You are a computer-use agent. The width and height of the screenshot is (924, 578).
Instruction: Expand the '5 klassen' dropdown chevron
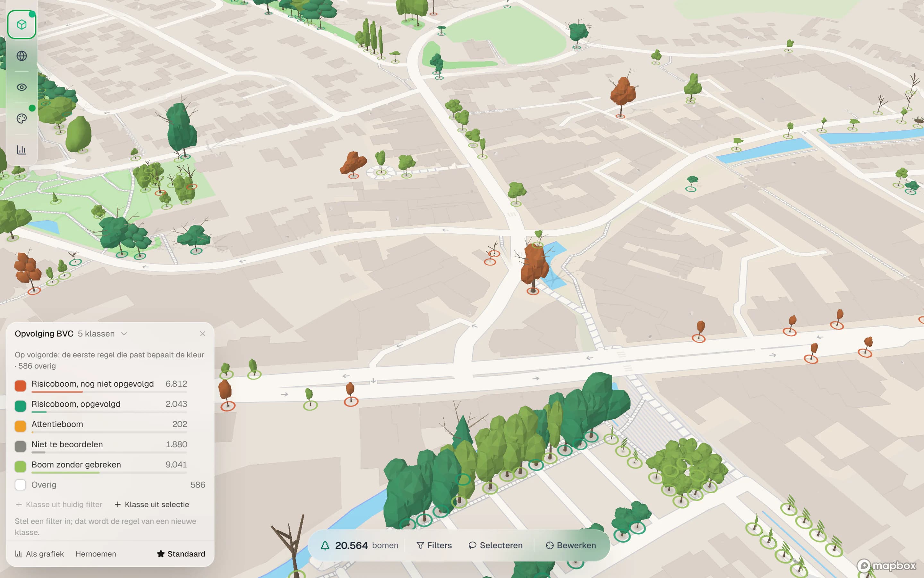click(124, 334)
